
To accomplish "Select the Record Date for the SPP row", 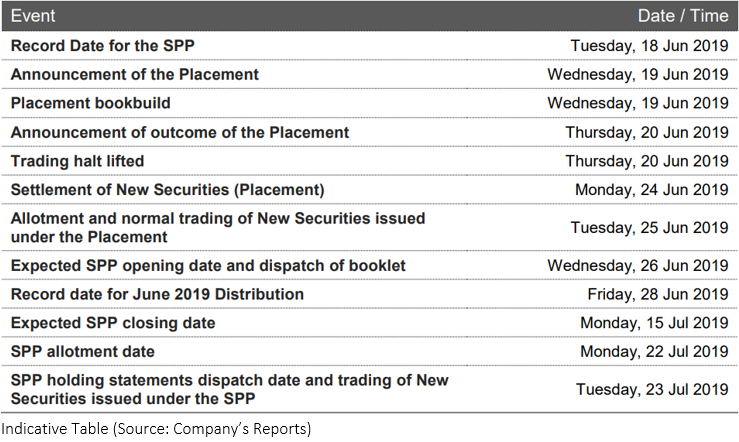I will [x=370, y=46].
